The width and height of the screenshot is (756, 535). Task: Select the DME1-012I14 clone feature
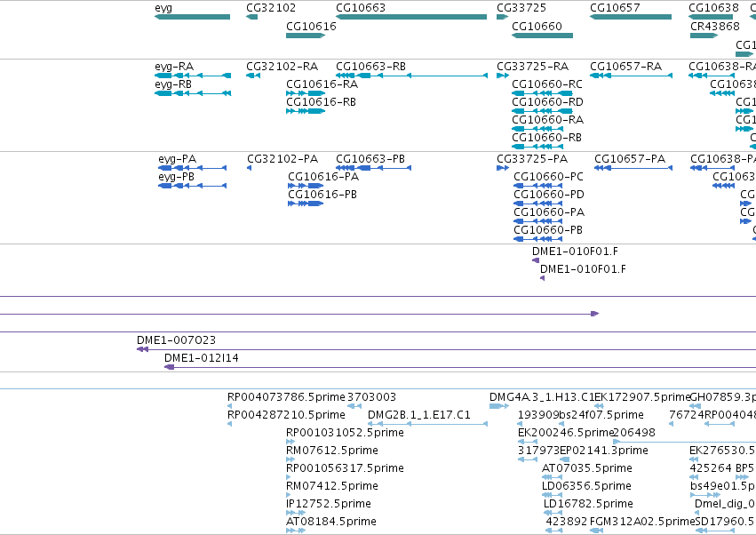[x=460, y=367]
